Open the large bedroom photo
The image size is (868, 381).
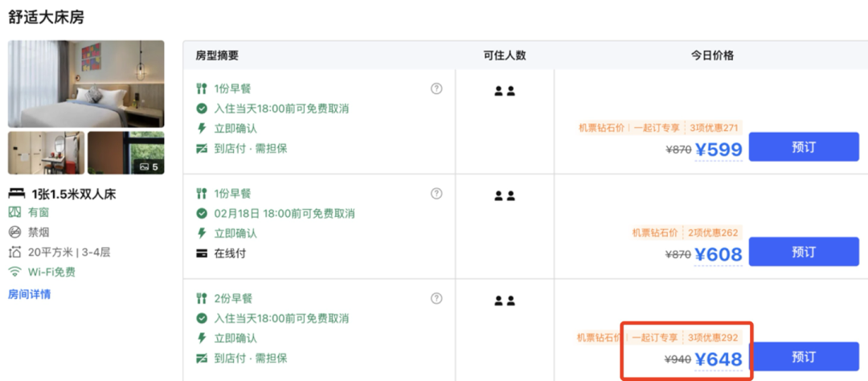click(x=86, y=84)
